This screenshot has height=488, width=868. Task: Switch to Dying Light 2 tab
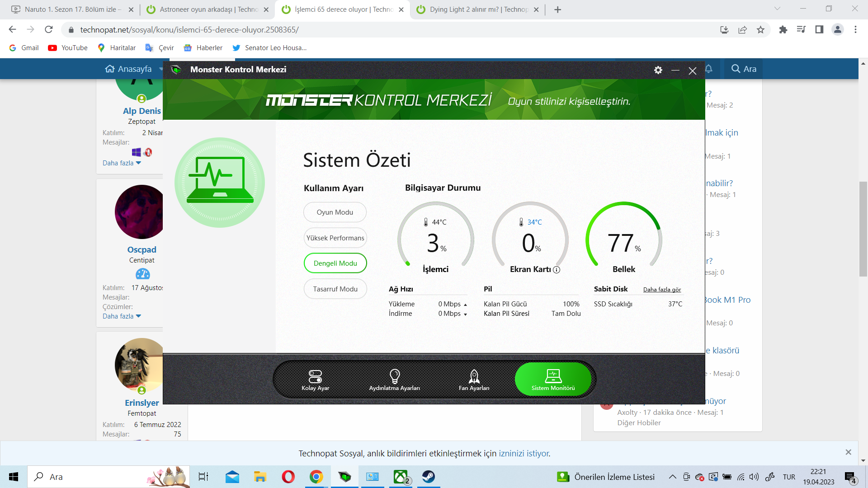(478, 9)
